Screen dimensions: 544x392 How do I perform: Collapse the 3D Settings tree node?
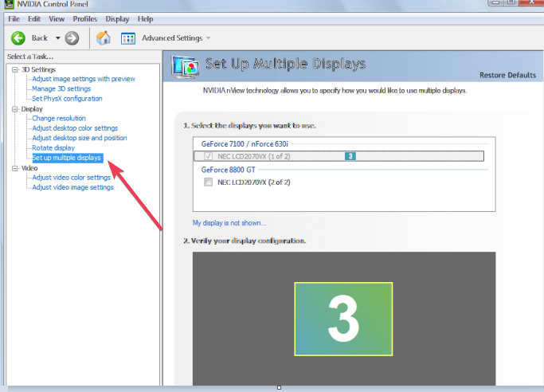click(15, 70)
